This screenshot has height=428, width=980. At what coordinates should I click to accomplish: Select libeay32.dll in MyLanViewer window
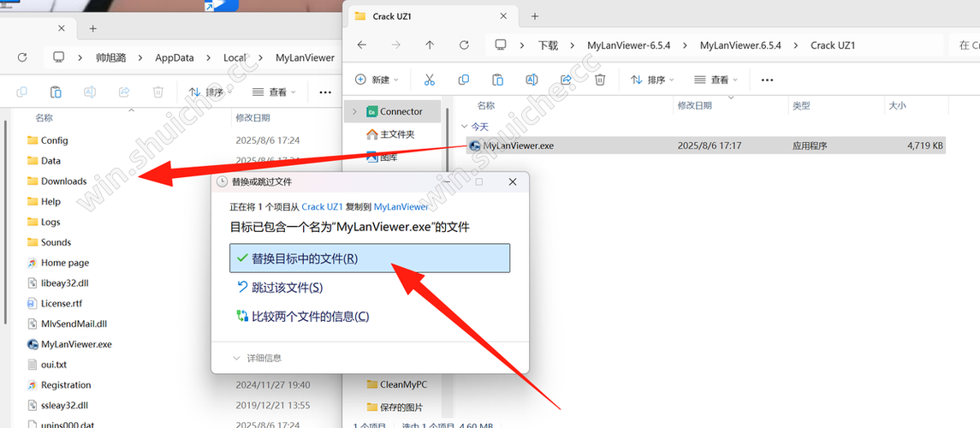tap(57, 282)
